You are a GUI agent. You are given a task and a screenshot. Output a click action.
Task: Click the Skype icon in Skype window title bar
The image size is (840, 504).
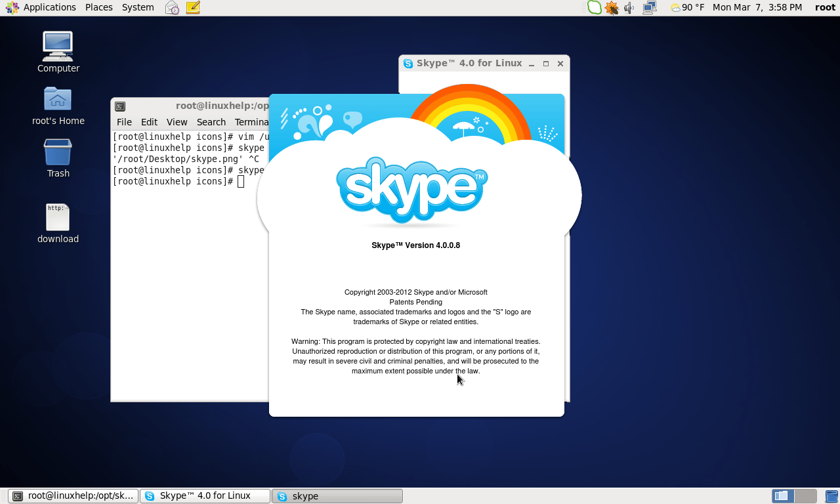tap(408, 64)
